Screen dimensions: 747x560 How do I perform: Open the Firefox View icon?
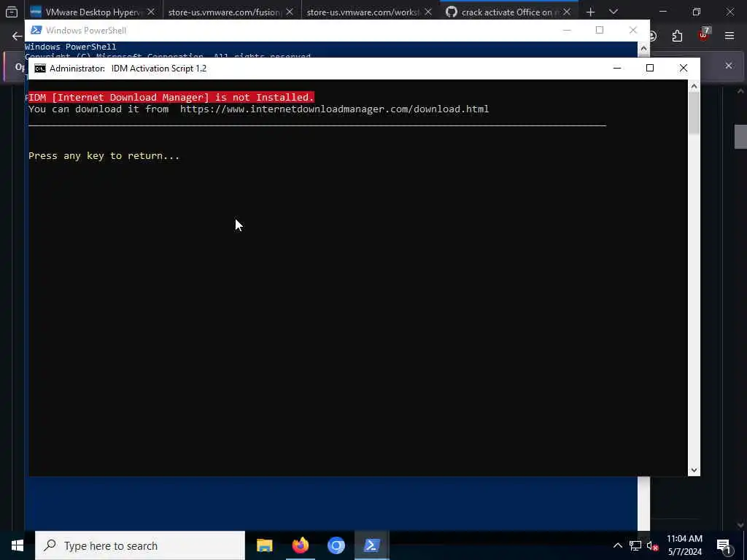click(x=12, y=12)
